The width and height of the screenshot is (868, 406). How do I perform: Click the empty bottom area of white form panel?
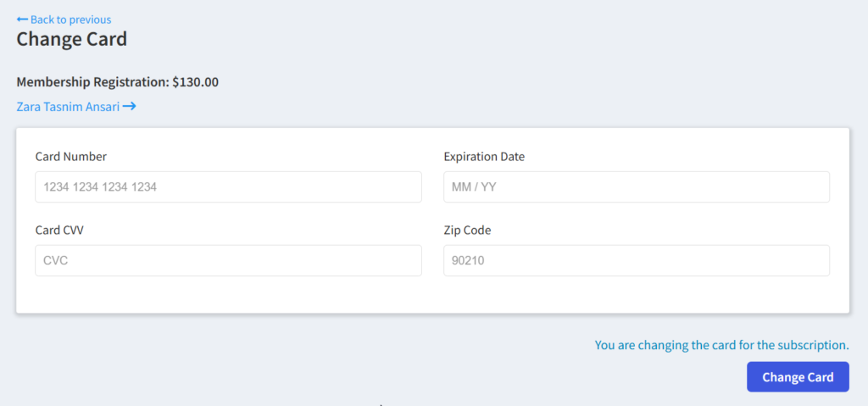point(432,295)
